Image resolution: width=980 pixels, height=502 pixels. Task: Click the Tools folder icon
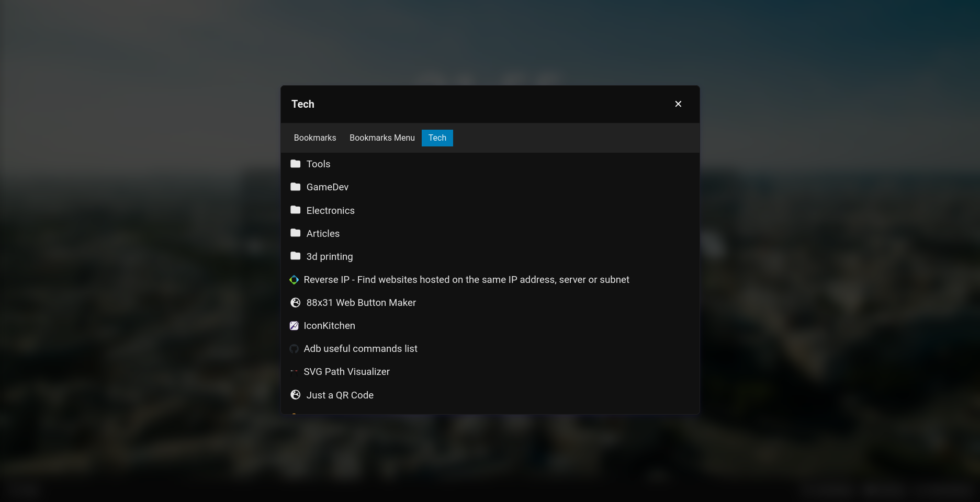(x=296, y=164)
